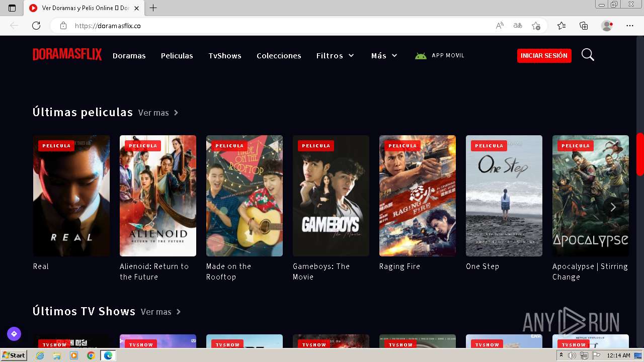Open Chrome from the taskbar
This screenshot has height=362, width=644.
tap(91, 355)
